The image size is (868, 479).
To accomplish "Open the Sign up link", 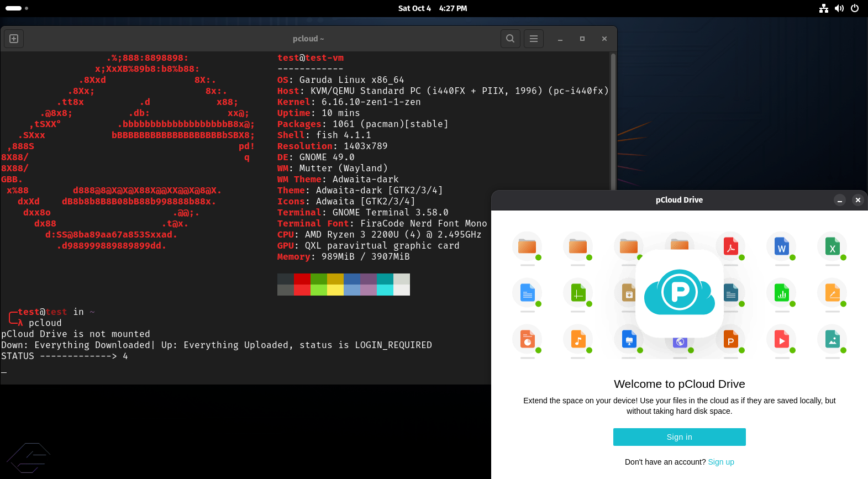I will (721, 462).
